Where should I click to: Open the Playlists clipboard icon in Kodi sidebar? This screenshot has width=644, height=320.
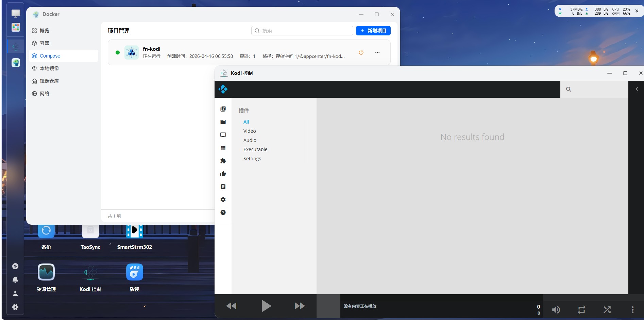pos(223,187)
